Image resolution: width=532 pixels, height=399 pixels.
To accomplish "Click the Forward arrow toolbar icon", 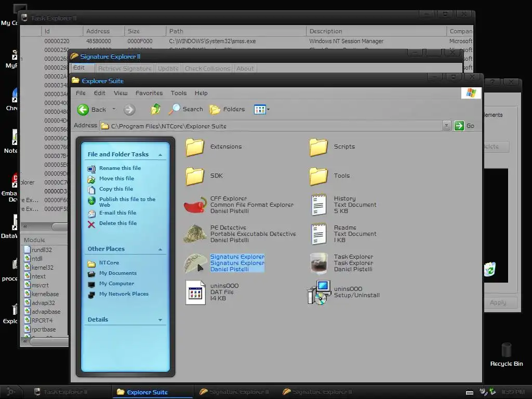I will [x=129, y=110].
